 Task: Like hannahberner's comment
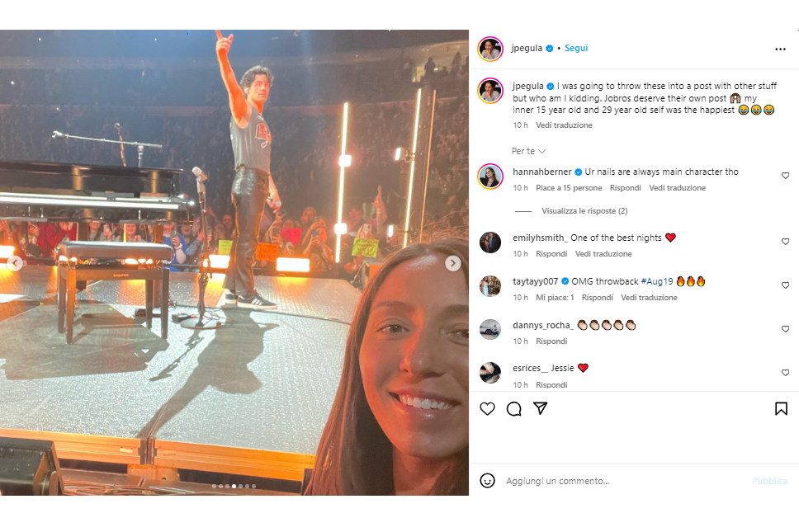(785, 176)
